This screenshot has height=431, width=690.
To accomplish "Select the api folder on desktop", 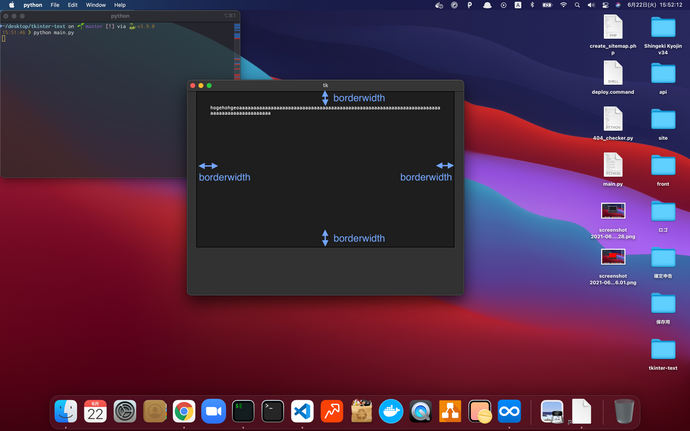I will 663,78.
